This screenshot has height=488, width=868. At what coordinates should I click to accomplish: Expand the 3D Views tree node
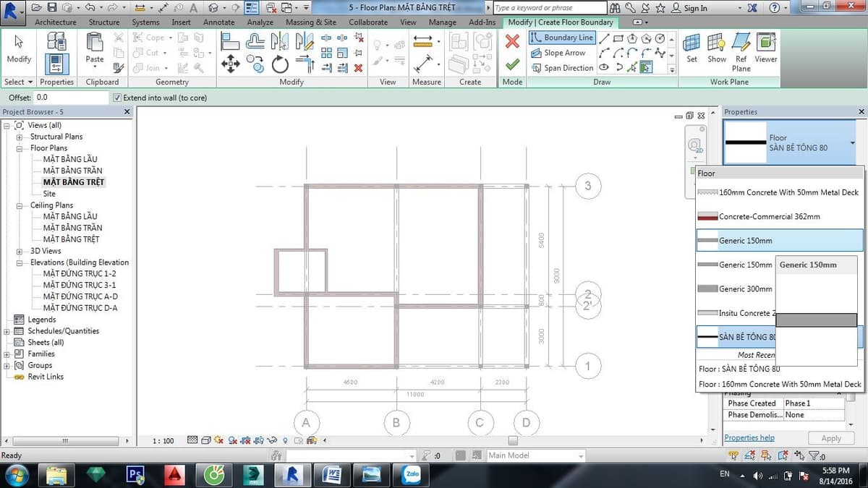[x=19, y=251]
